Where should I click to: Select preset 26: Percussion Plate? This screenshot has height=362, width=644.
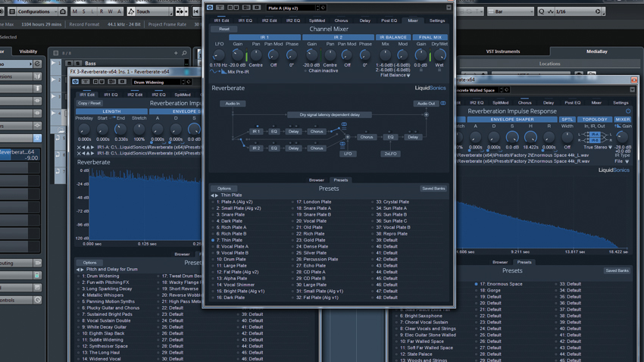point(317,260)
